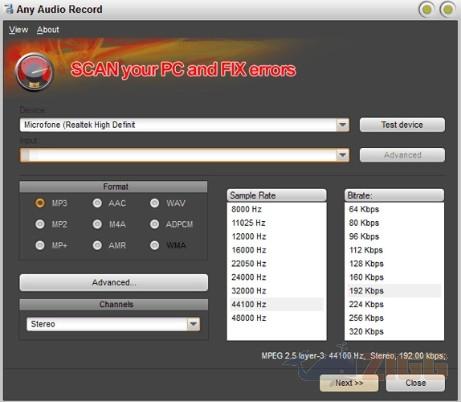Open the View menu

[18, 30]
